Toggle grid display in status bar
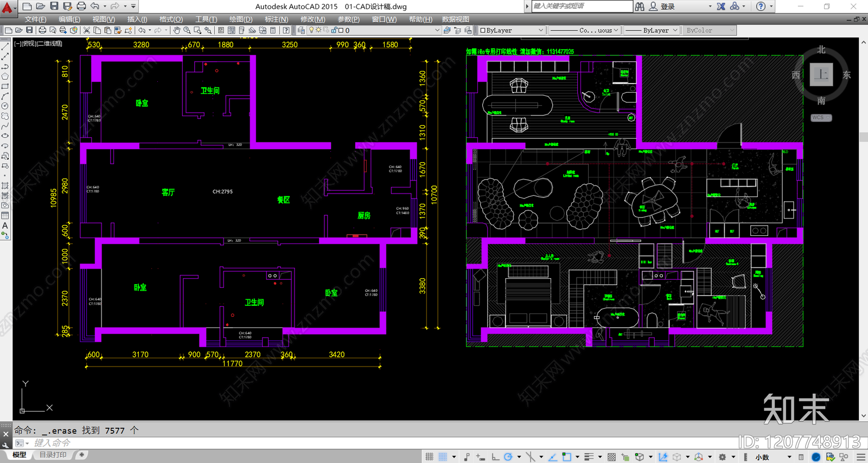This screenshot has width=868, height=463. click(x=430, y=457)
